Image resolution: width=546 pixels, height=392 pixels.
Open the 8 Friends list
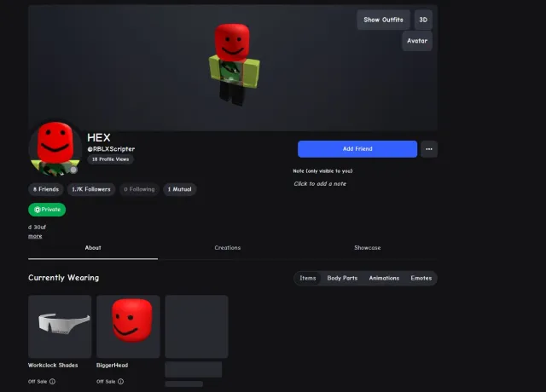46,189
